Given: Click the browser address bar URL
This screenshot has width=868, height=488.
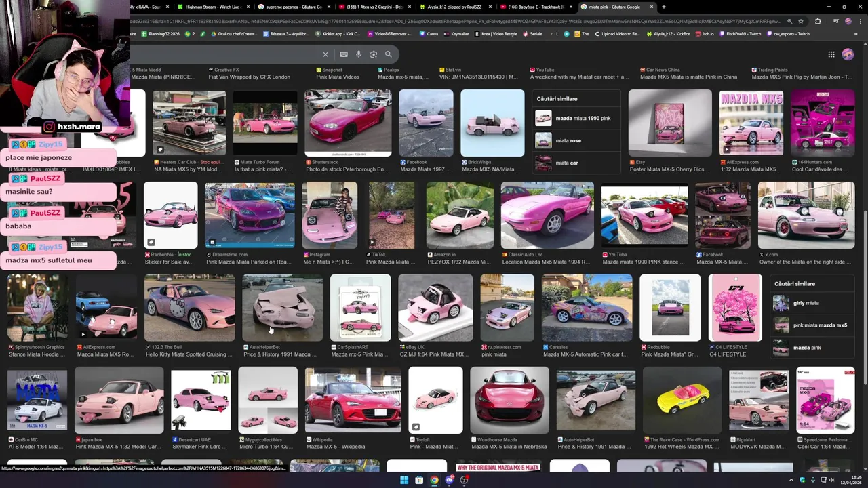Looking at the screenshot, I should coord(454,21).
